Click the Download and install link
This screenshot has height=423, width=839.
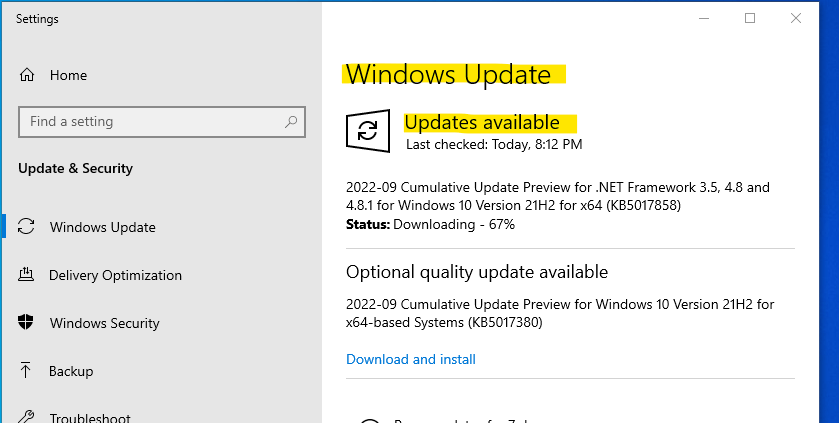(x=411, y=359)
